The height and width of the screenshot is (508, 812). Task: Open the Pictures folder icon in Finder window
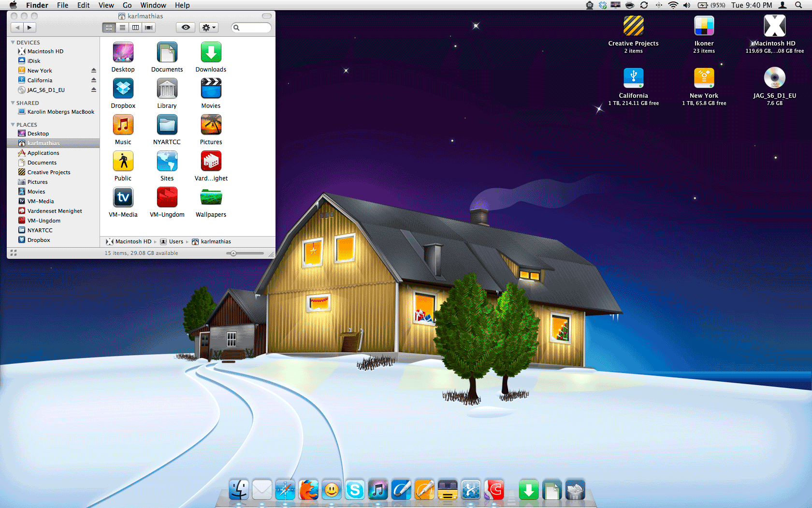coord(211,125)
